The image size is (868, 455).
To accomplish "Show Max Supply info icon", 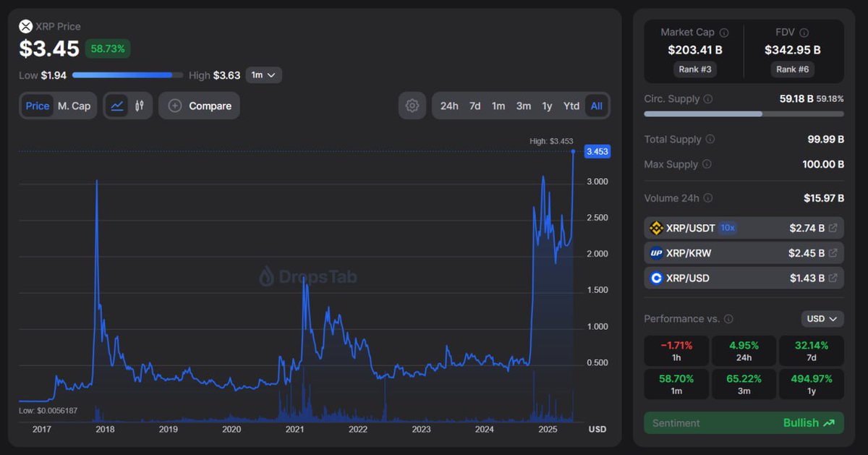I will (x=707, y=164).
